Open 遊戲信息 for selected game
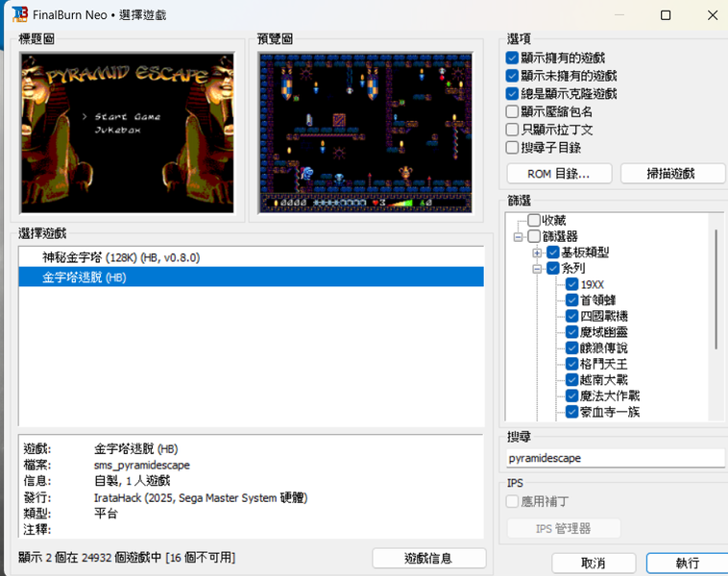 428,558
